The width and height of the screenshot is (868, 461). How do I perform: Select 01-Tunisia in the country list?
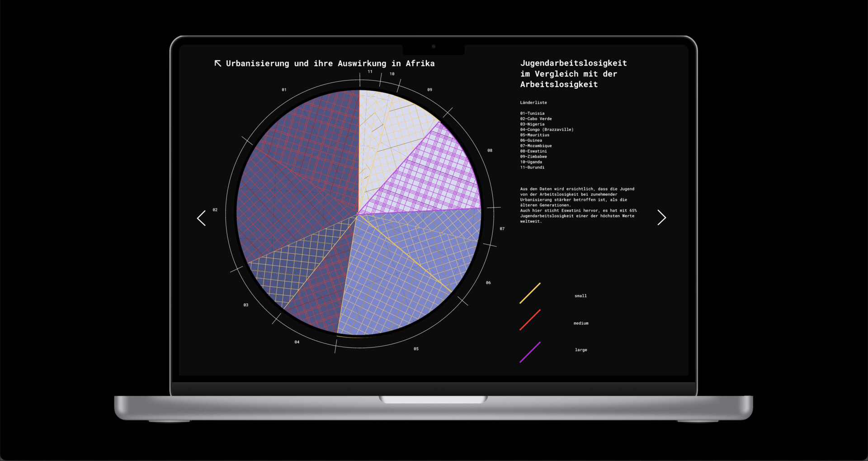pyautogui.click(x=532, y=114)
